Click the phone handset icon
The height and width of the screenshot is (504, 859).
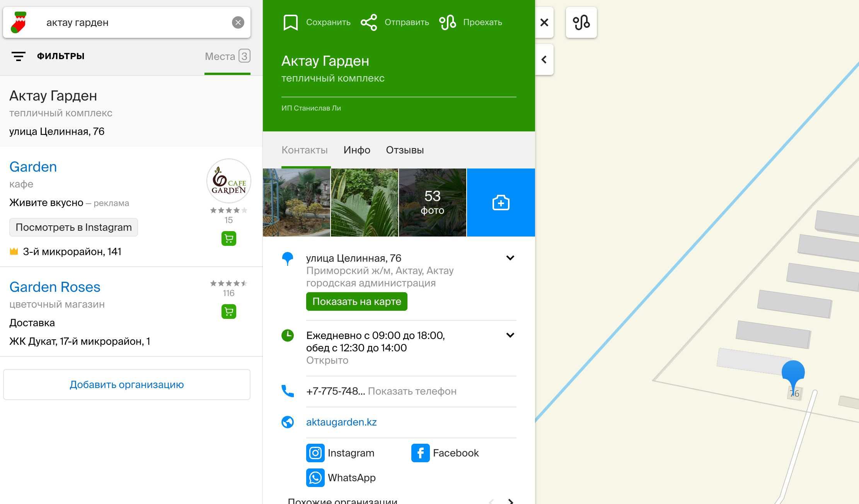288,391
